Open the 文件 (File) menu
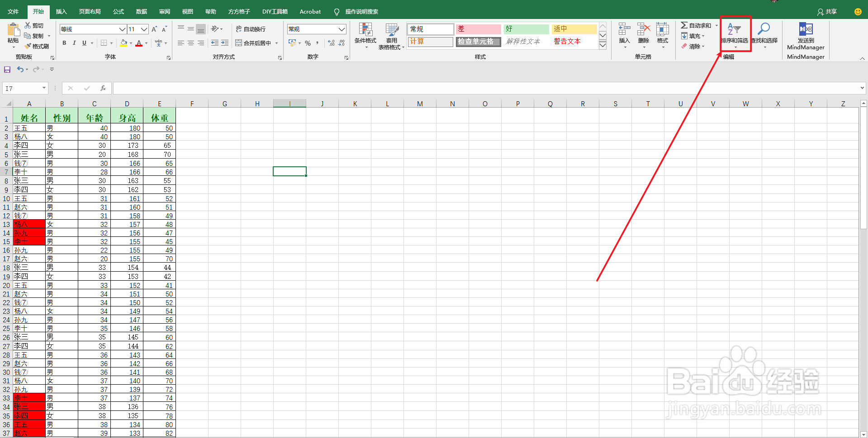868x438 pixels. click(x=13, y=12)
